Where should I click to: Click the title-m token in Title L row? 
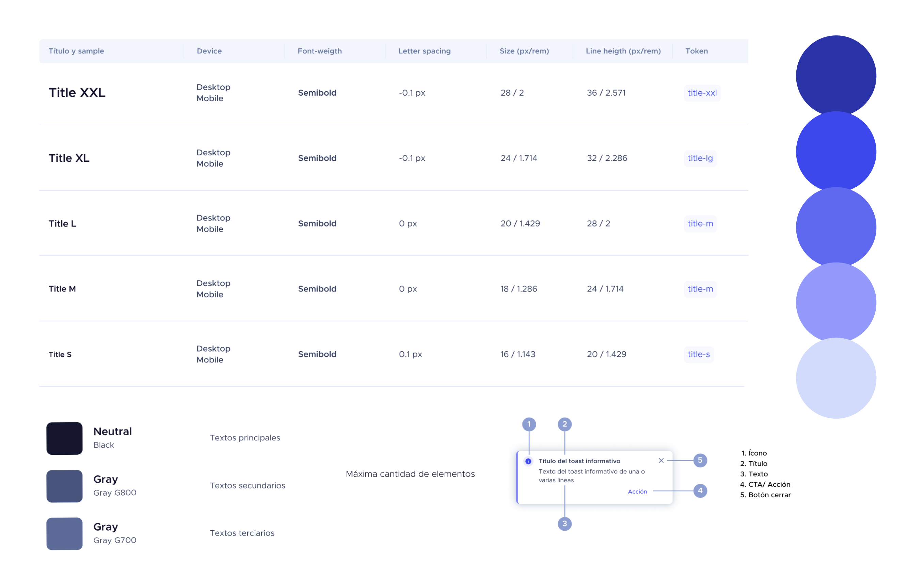700,224
